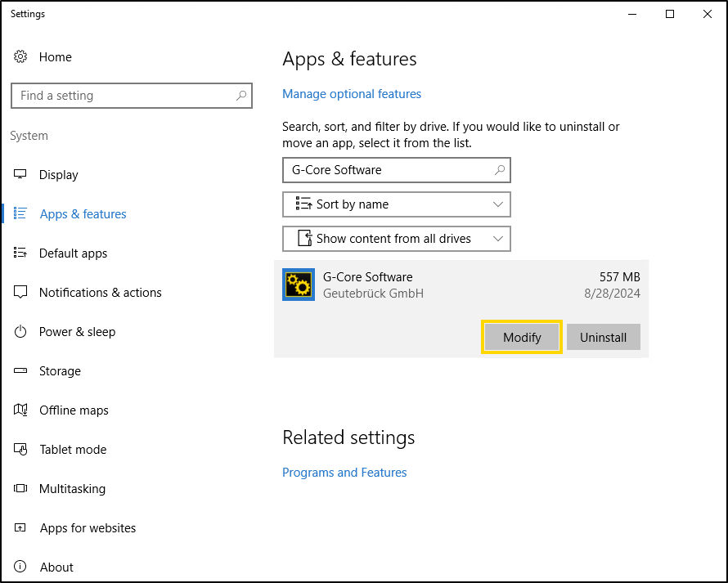Open Storage settings page

pyautogui.click(x=60, y=371)
